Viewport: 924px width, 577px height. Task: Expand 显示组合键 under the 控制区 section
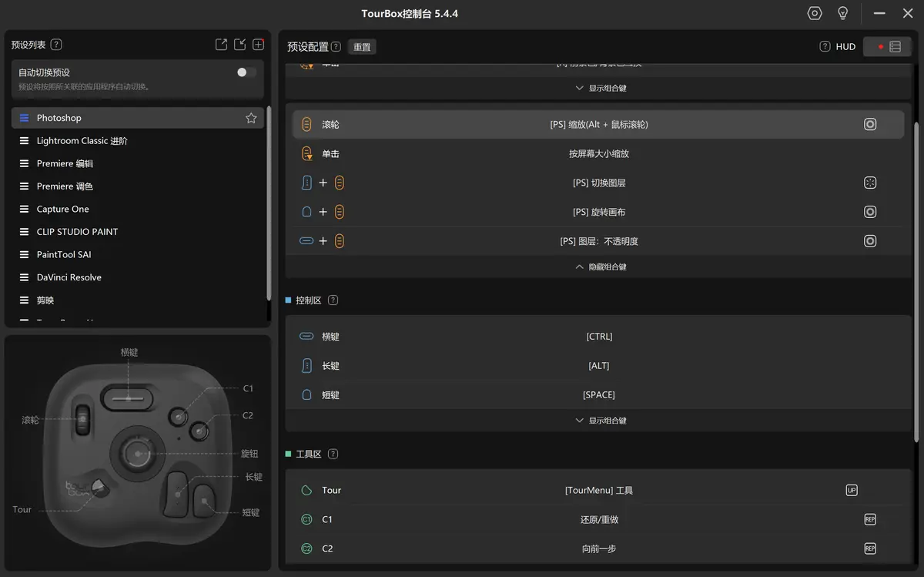point(601,421)
